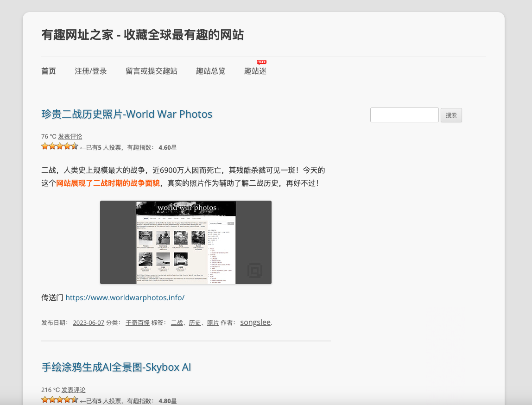Go to the 首页 menu item
532x405 pixels.
point(49,71)
